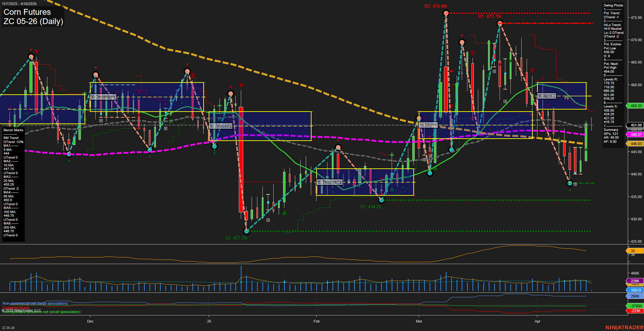This screenshot has height=331, width=644.
Task: Click the blue 1513 volume marker on the axis
Action: (x=635, y=290)
